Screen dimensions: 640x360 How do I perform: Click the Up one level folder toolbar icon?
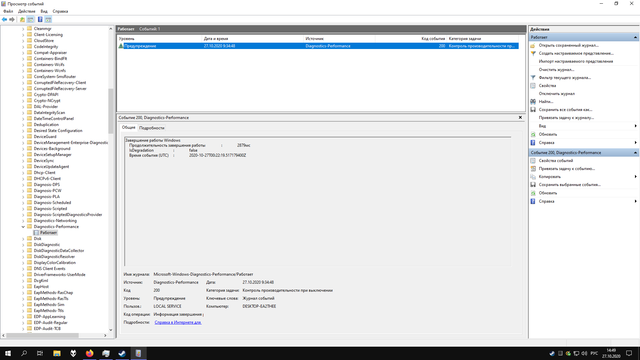pos(22,20)
